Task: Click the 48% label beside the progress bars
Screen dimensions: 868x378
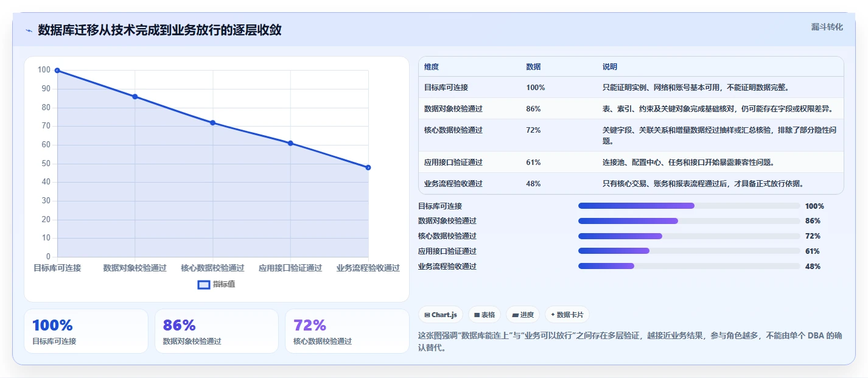Action: 813,267
